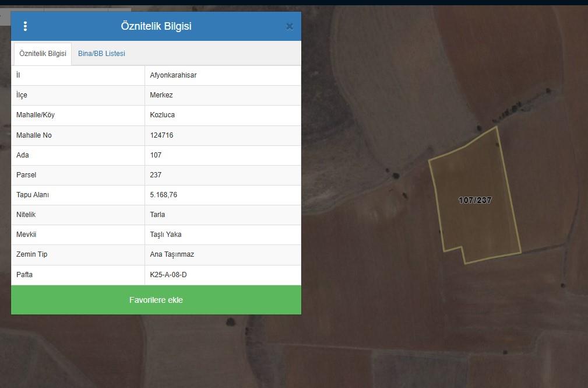Open the three-dot options menu
This screenshot has width=588, height=388.
tap(25, 26)
